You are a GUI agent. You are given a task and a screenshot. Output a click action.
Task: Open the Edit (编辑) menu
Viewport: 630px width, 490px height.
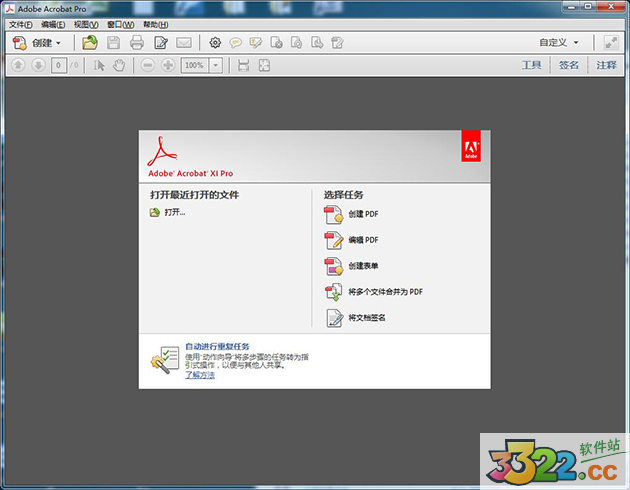coord(53,25)
